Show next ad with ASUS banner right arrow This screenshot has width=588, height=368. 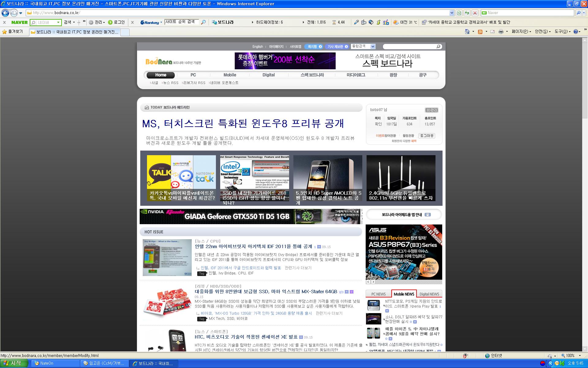[373, 282]
